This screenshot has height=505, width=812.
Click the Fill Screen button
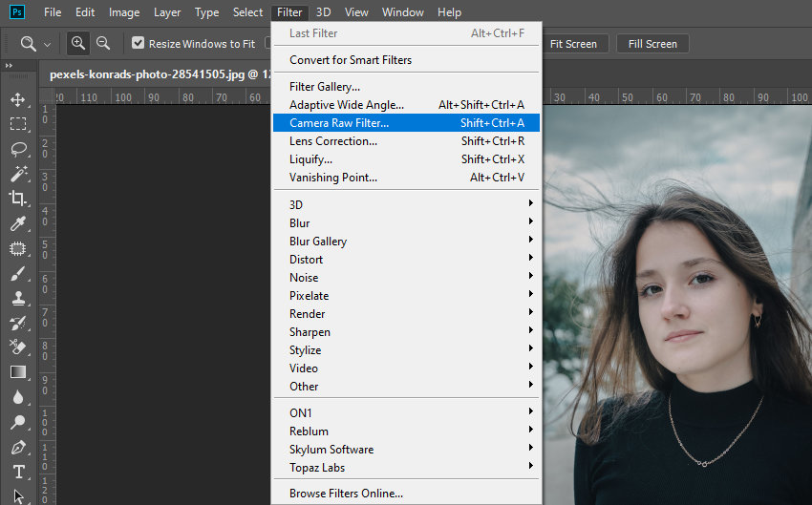pos(652,44)
